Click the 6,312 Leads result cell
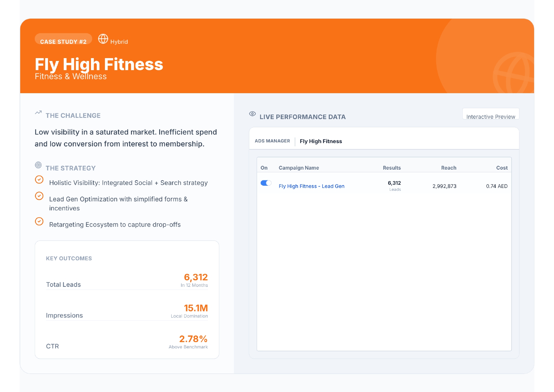554x392 pixels. coord(394,186)
